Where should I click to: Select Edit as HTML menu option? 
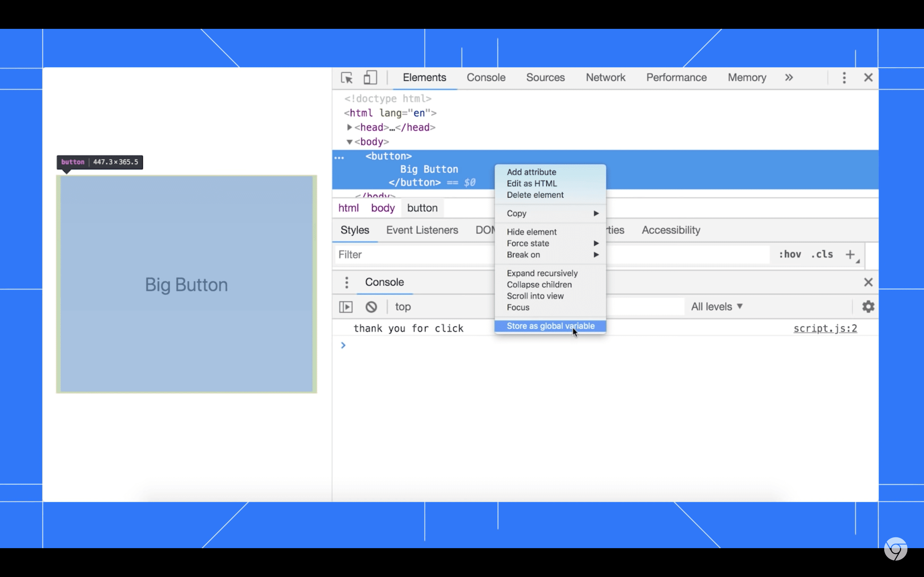tap(532, 183)
